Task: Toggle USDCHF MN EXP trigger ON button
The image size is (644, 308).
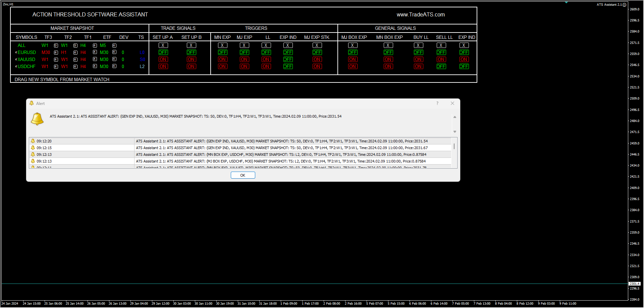Action: [222, 67]
